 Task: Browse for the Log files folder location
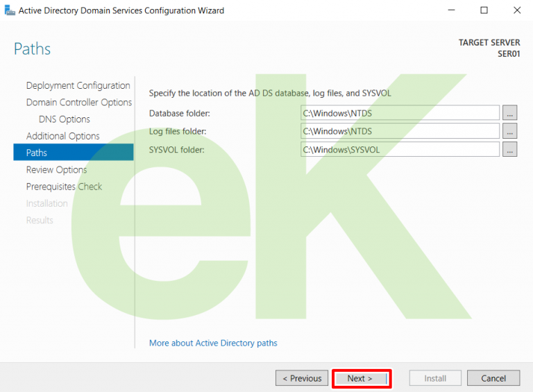[x=509, y=131]
